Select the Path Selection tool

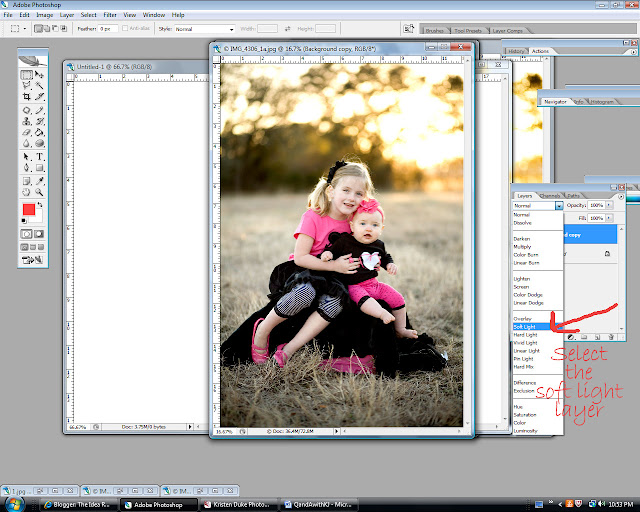click(x=27, y=156)
